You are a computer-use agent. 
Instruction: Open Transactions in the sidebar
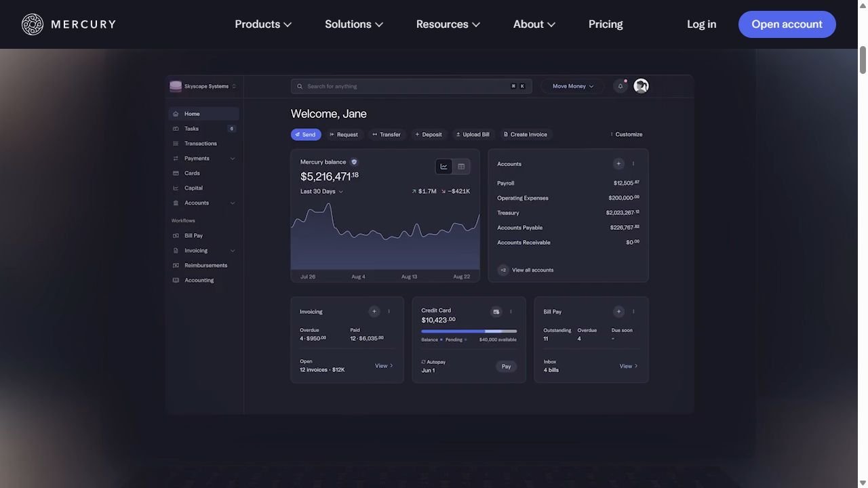pyautogui.click(x=203, y=144)
